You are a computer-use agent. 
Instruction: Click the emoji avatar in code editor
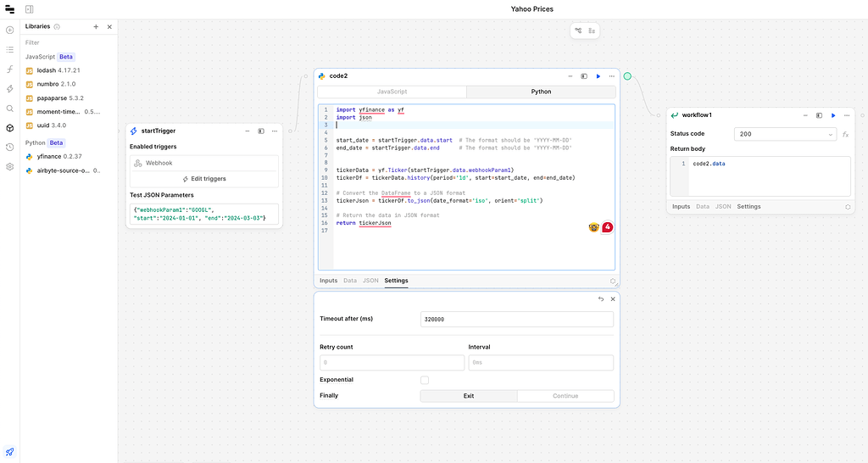click(x=593, y=227)
